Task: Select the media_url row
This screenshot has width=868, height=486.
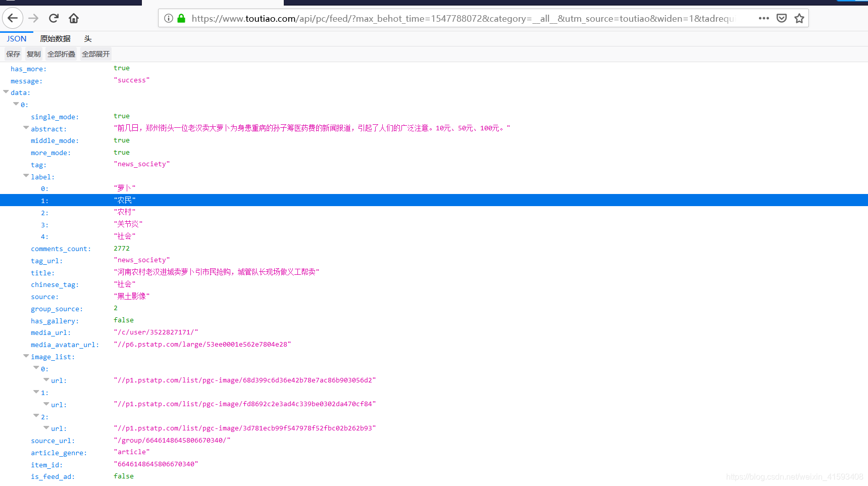Action: pyautogui.click(x=434, y=332)
